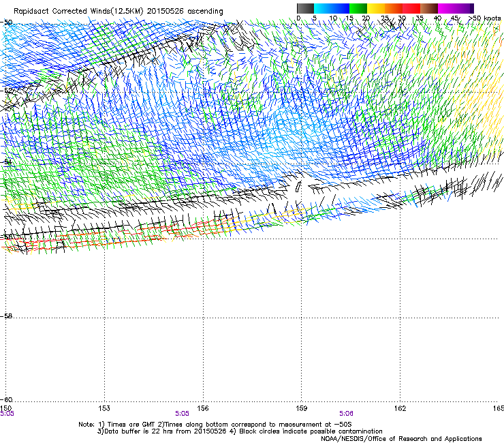Click the brown 35-40 knots legend swatch
The image size is (504, 443).
coord(429,8)
